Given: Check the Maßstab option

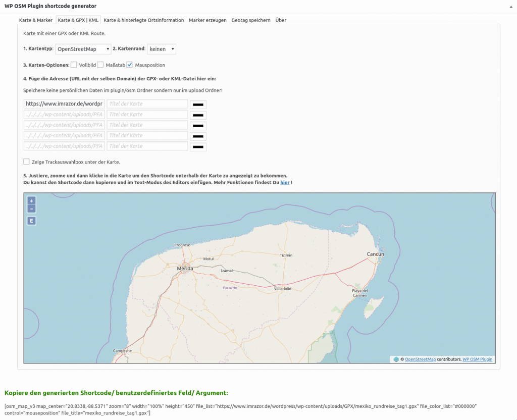Looking at the screenshot, I should point(100,65).
